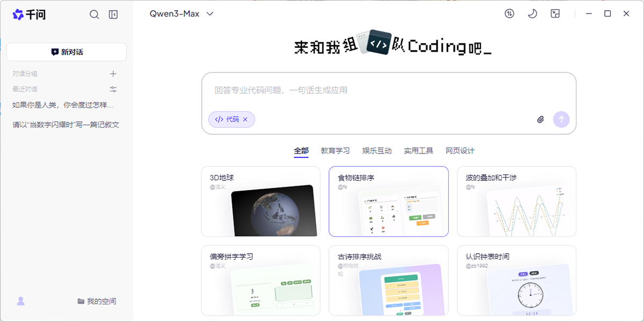
Task: Collapse the sidebar panel icon
Action: 113,14
